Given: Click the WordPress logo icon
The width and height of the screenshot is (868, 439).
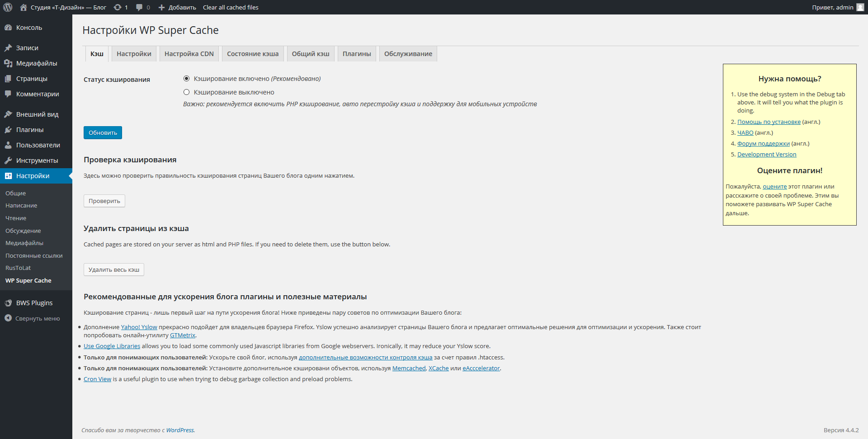Looking at the screenshot, I should [8, 7].
